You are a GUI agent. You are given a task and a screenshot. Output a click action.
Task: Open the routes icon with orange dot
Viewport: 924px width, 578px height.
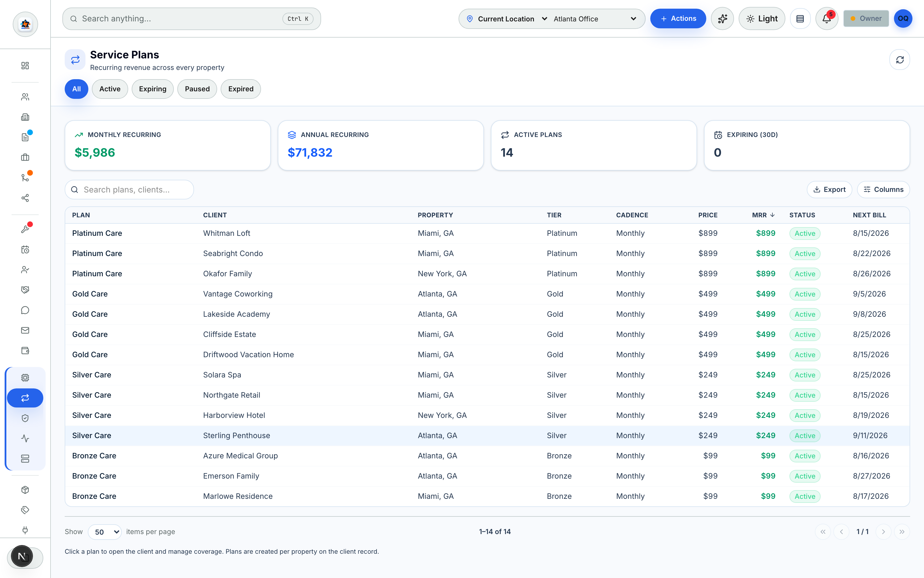(x=25, y=178)
